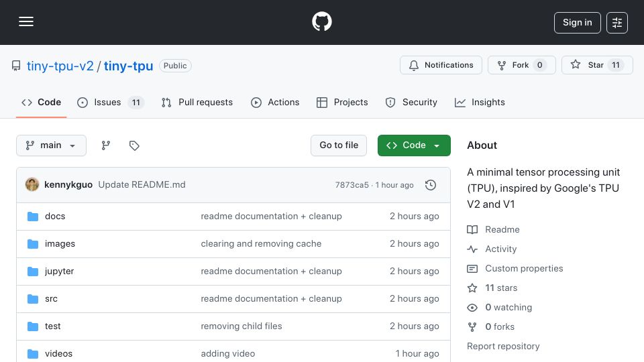The height and width of the screenshot is (362, 644).
Task: Open the Readme link in About
Action: click(x=502, y=229)
